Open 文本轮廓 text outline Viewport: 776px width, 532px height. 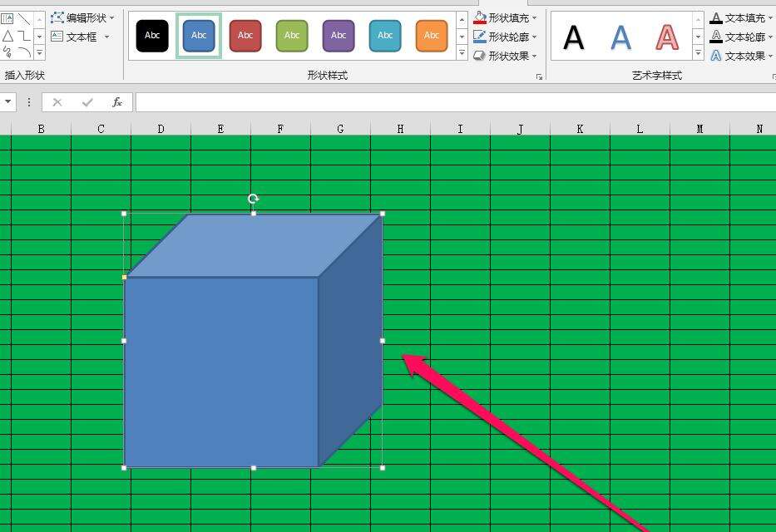pyautogui.click(x=741, y=37)
